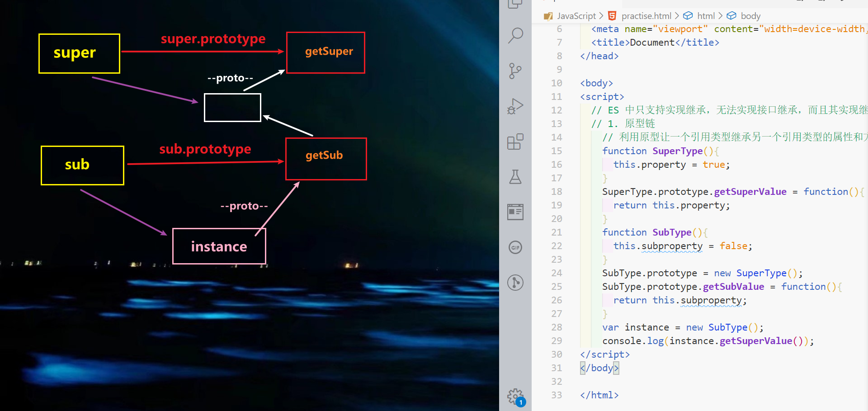Click 'return this.subproperty;' on line 26
868x411 pixels.
[x=680, y=300]
